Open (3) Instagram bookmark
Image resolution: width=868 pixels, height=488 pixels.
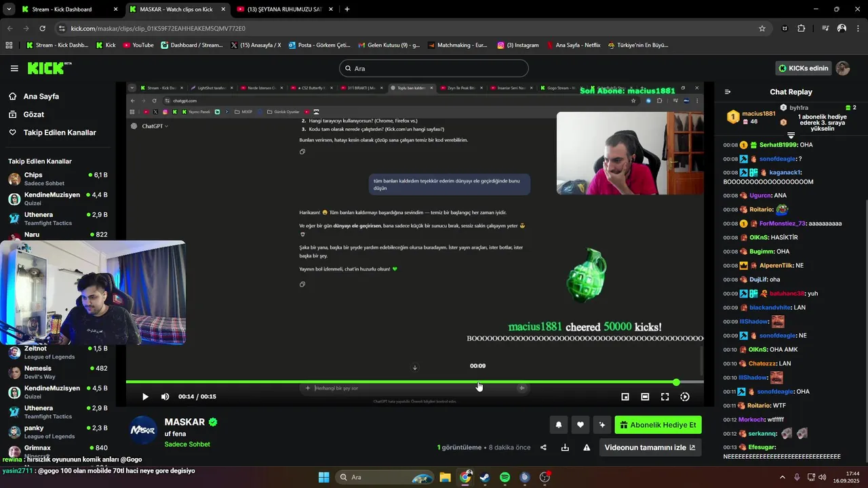(x=517, y=45)
